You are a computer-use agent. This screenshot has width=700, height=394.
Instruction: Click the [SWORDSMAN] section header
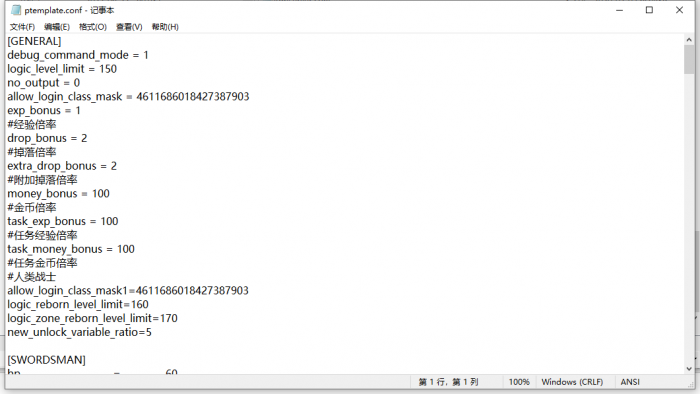tap(46, 359)
